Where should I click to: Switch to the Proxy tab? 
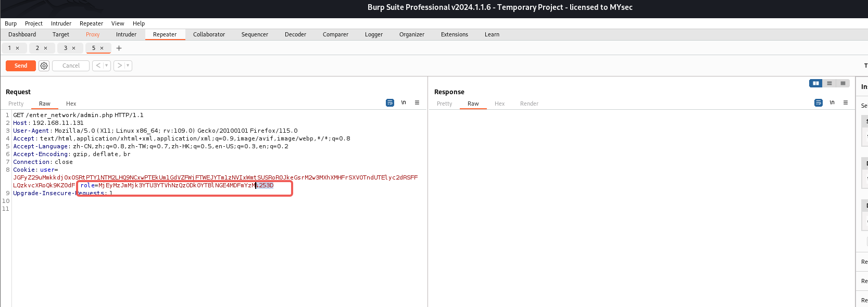click(x=93, y=34)
